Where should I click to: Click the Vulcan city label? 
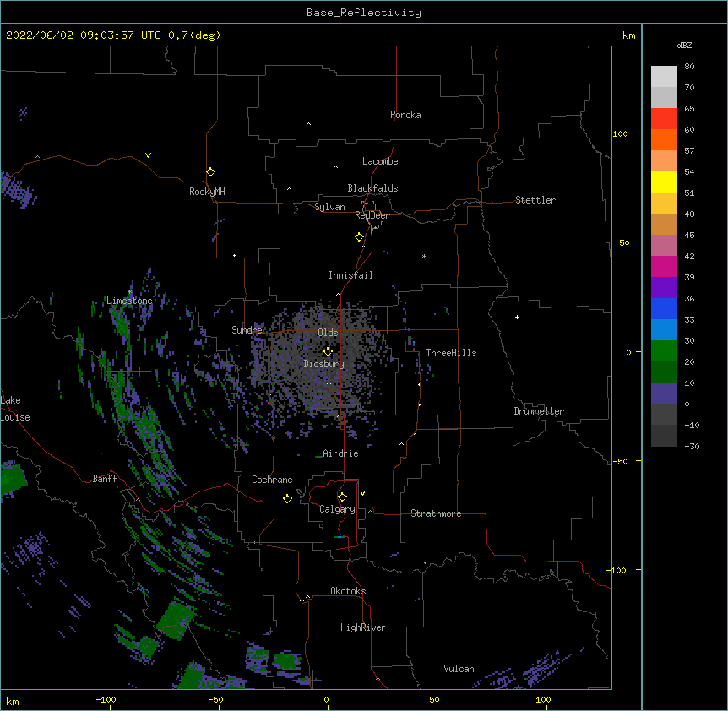pos(459,669)
